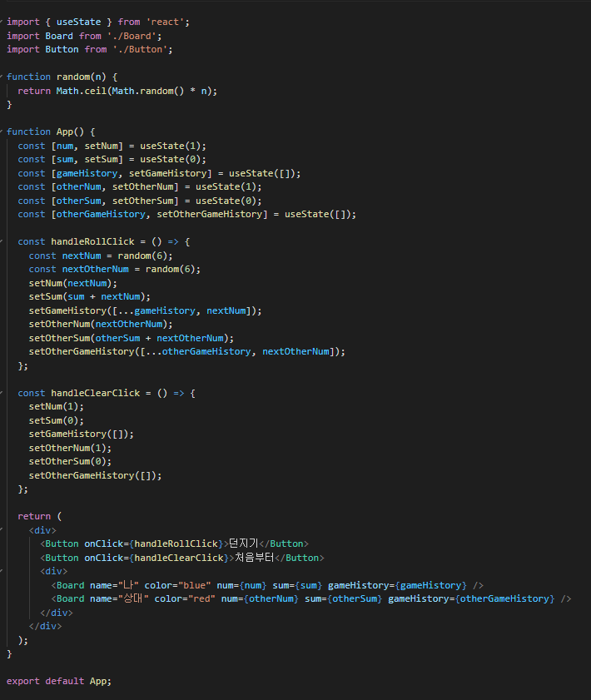The image size is (591, 700).
Task: Click the 'react' string in first import
Action: [x=165, y=22]
